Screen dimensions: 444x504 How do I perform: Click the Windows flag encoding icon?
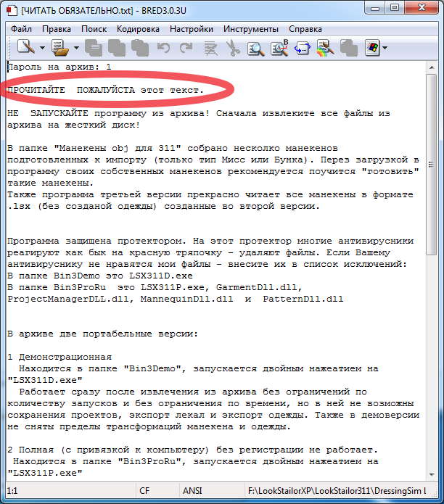coord(372,48)
